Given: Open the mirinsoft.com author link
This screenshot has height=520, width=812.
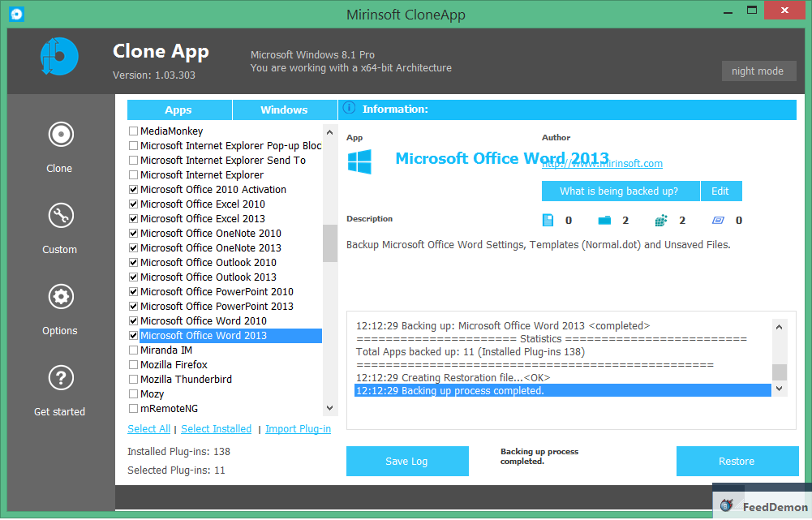Looking at the screenshot, I should pyautogui.click(x=602, y=164).
